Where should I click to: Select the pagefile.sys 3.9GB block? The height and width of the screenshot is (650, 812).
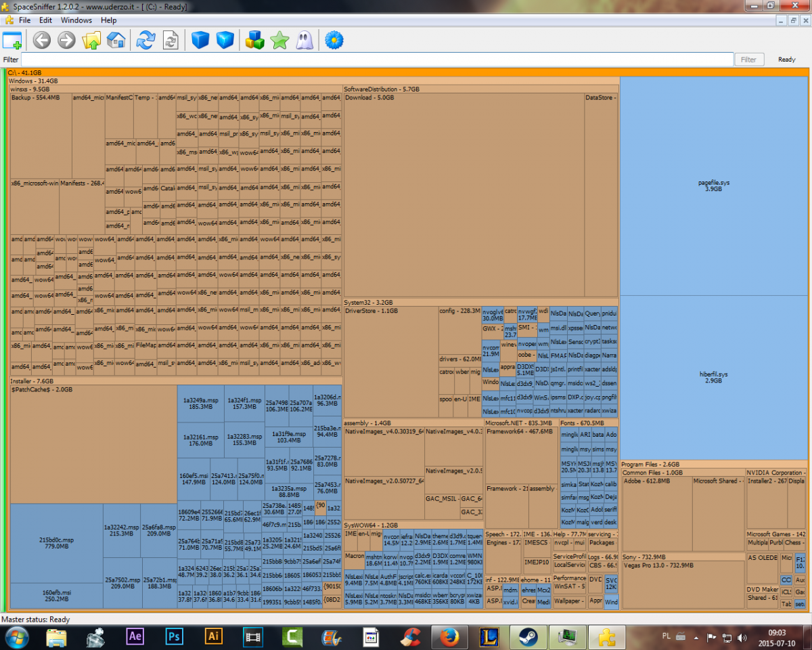point(714,186)
